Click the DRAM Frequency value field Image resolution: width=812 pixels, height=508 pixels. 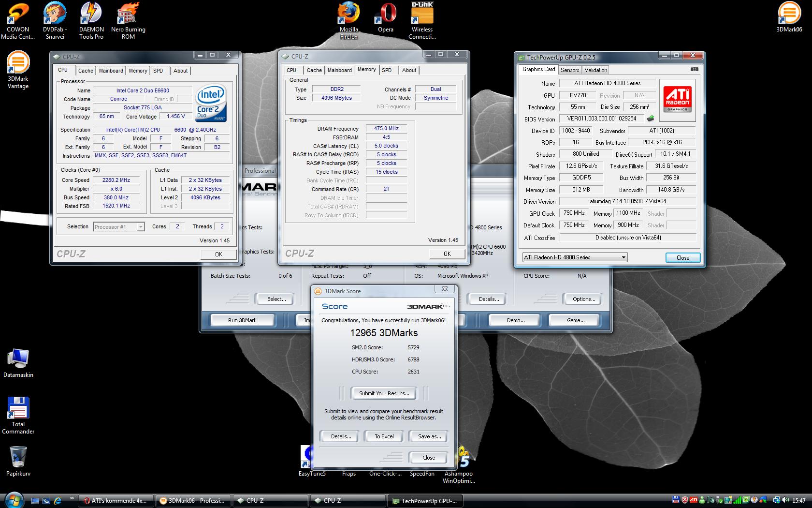pos(386,129)
